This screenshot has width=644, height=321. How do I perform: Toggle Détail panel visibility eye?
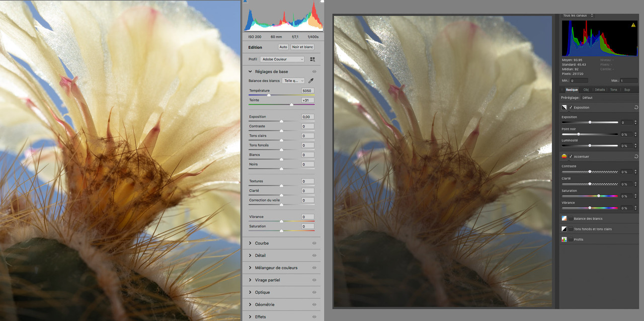314,256
